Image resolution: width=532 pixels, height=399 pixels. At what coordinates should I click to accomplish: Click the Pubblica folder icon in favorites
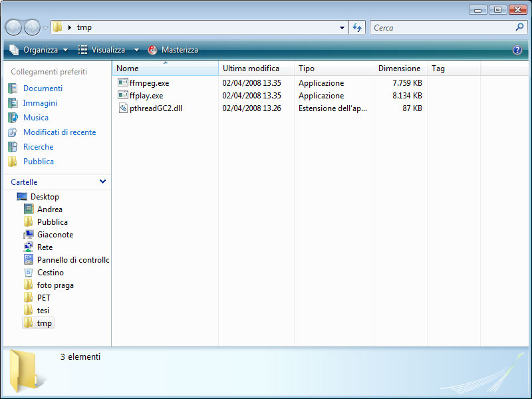[13, 162]
